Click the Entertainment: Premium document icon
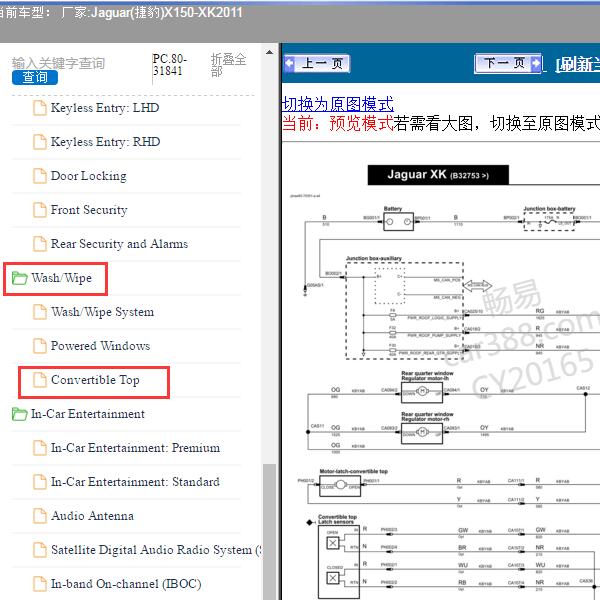The height and width of the screenshot is (600, 600). [x=40, y=448]
